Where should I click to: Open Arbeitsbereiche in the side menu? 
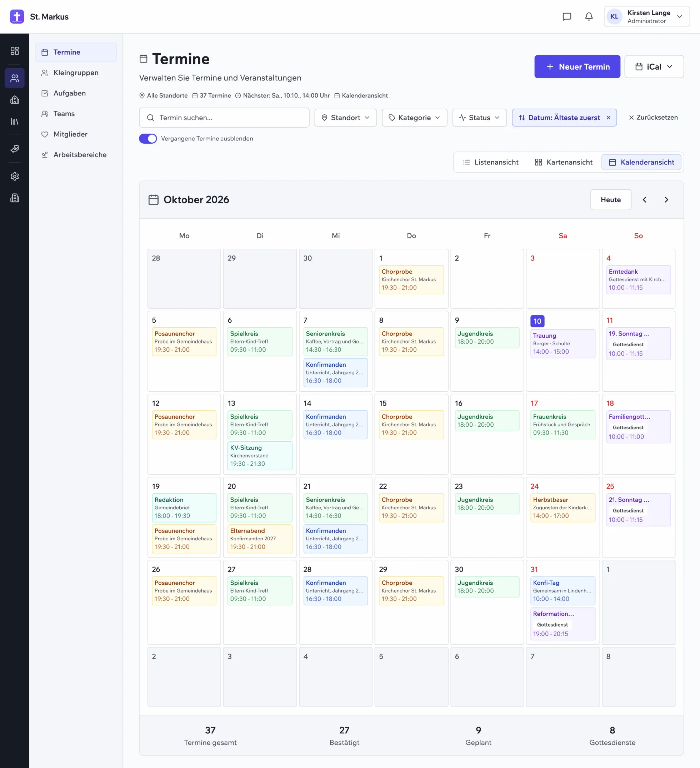[76, 155]
